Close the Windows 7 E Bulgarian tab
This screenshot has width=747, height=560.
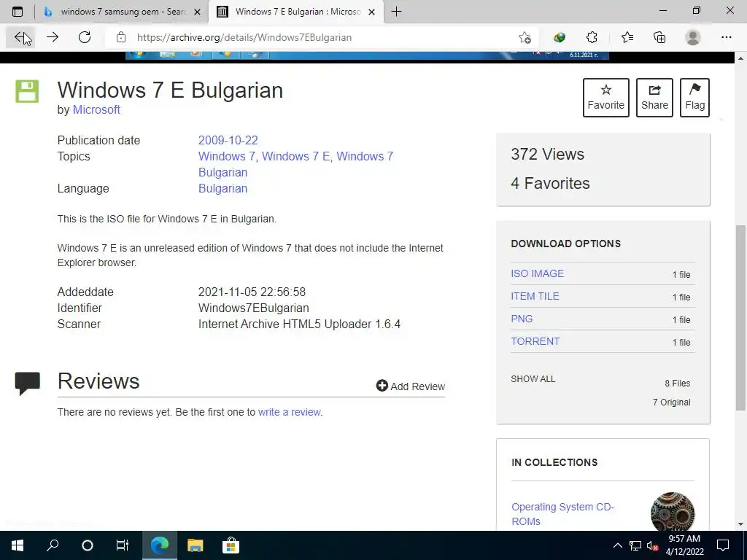(x=372, y=12)
